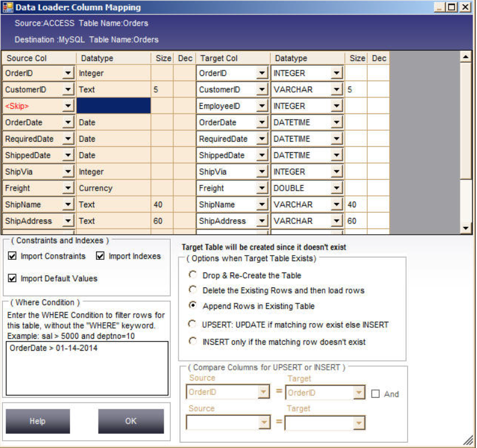Open the CustomerID source column dropdown
The width and height of the screenshot is (477, 448).
click(68, 90)
